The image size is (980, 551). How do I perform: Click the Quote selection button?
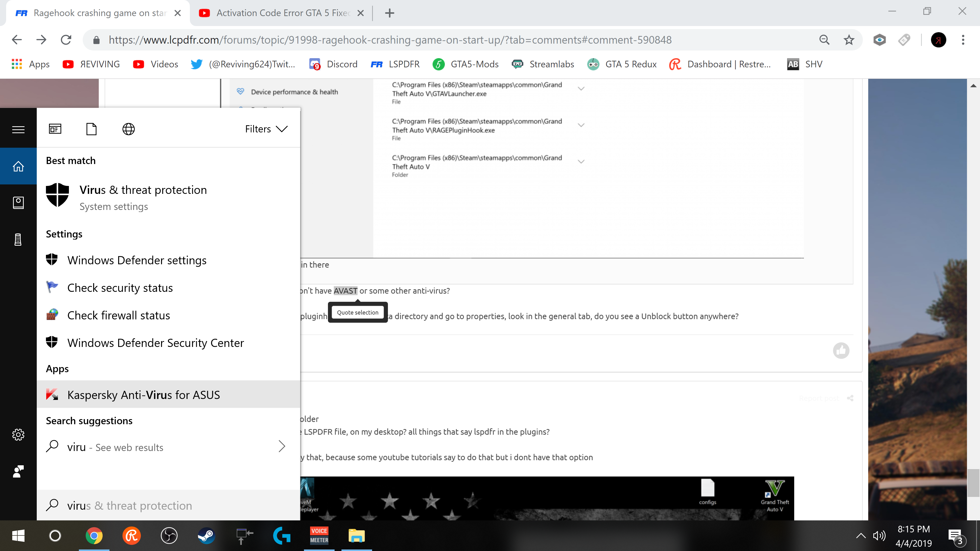(x=358, y=312)
